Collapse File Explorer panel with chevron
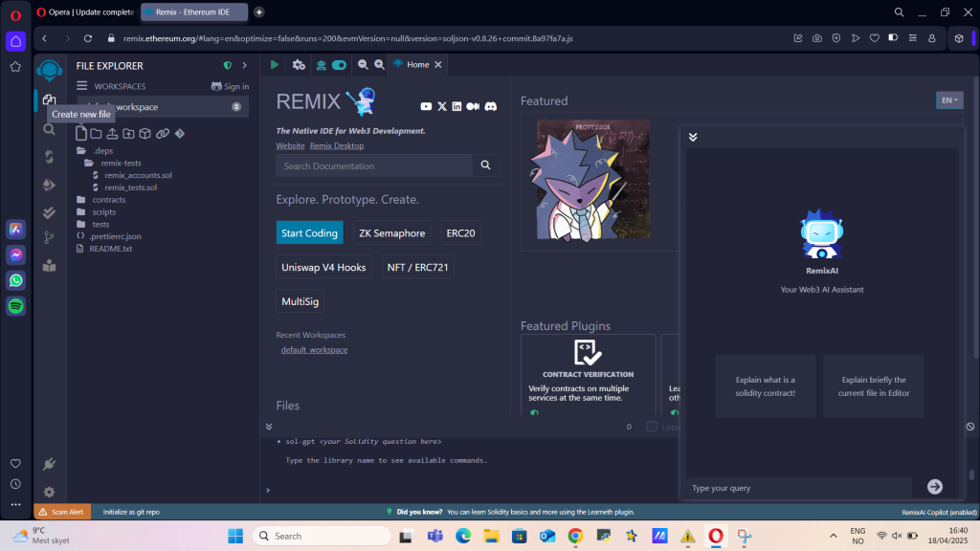The height and width of the screenshot is (551, 980). [x=244, y=65]
